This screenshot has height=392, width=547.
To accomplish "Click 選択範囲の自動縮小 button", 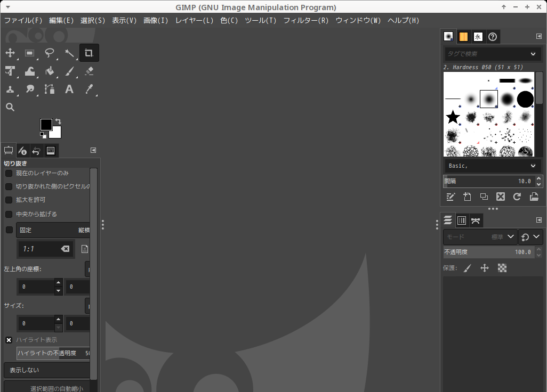I will tap(47, 387).
